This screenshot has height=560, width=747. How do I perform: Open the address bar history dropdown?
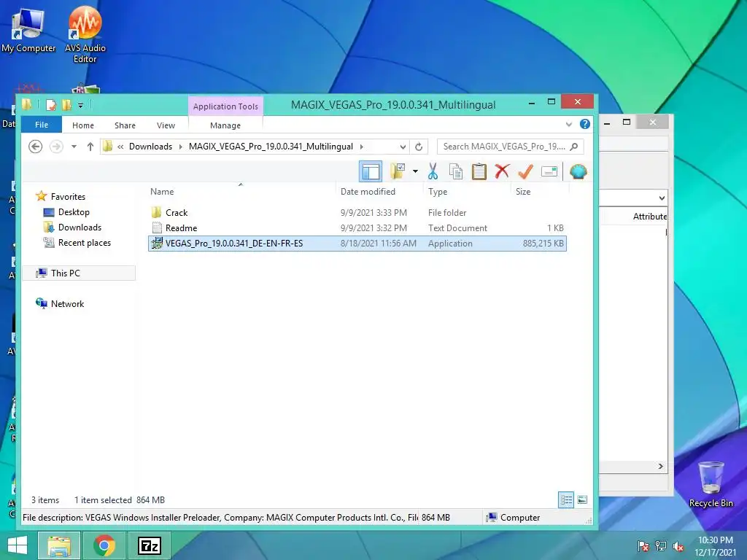[x=403, y=147]
